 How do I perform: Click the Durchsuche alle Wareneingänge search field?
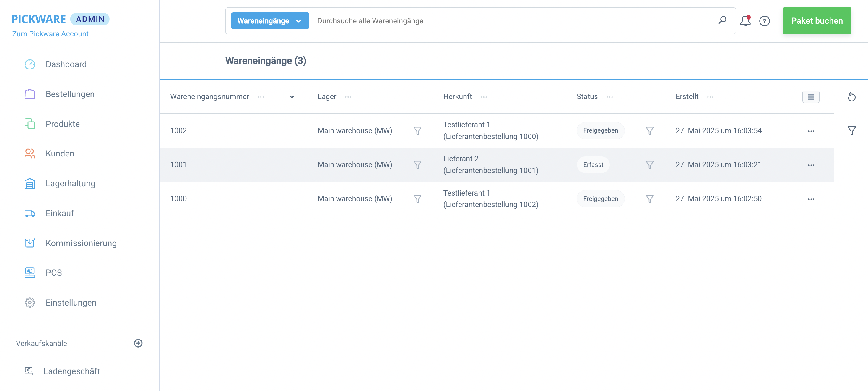coord(505,21)
